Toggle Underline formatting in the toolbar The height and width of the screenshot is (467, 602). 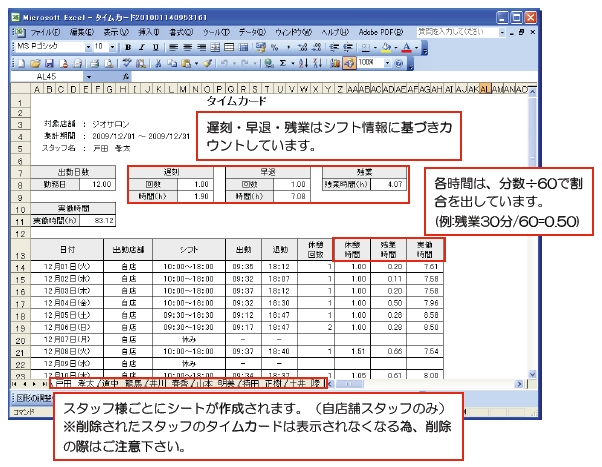155,47
